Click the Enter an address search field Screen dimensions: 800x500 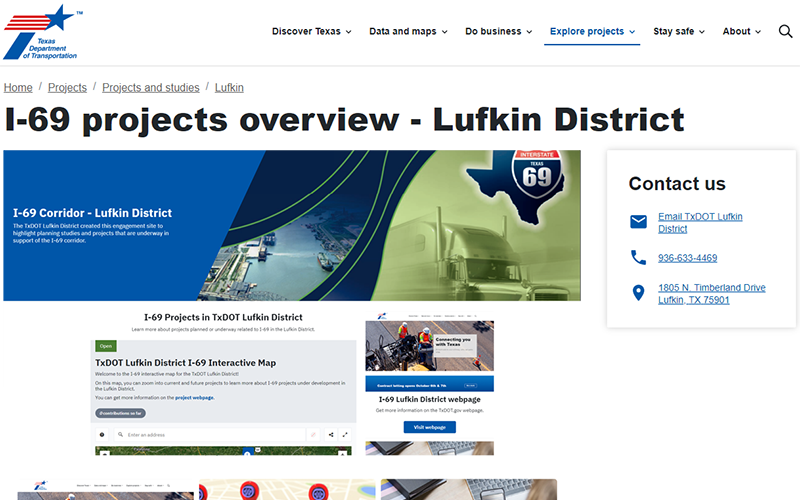(x=210, y=435)
